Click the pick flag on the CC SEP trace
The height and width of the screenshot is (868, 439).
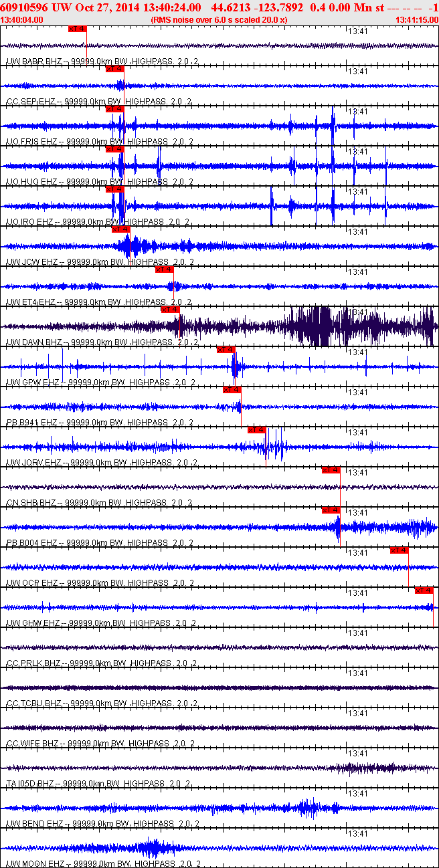pyautogui.click(x=115, y=69)
